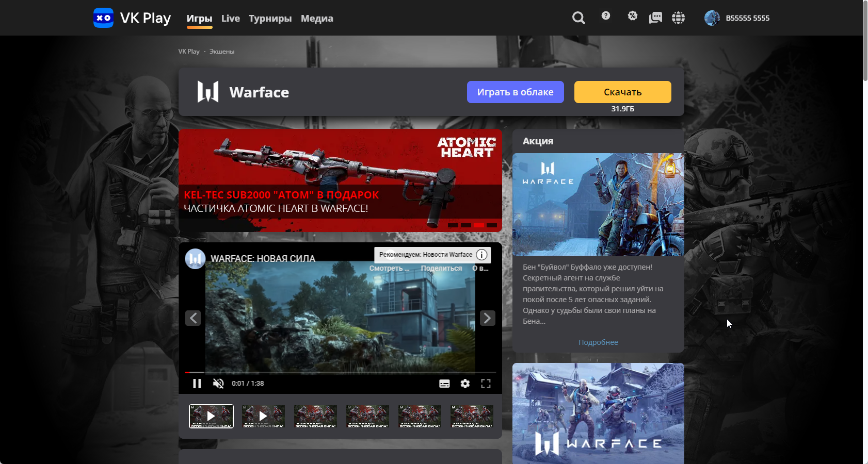Viewport: 868px width, 464px height.
Task: Click the WARFACE: НОВАЯ СИЛА video title
Action: point(263,259)
